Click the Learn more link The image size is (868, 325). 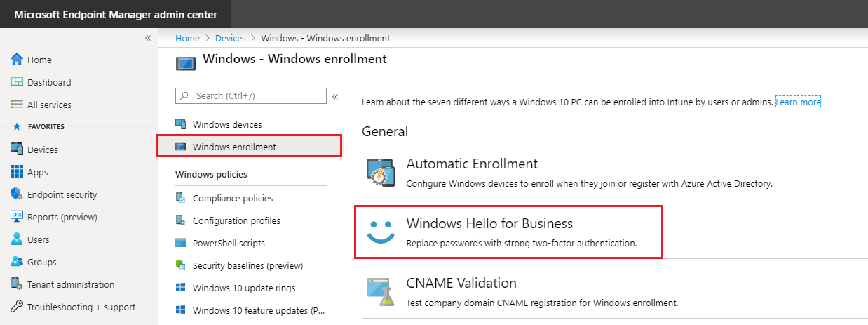(798, 102)
